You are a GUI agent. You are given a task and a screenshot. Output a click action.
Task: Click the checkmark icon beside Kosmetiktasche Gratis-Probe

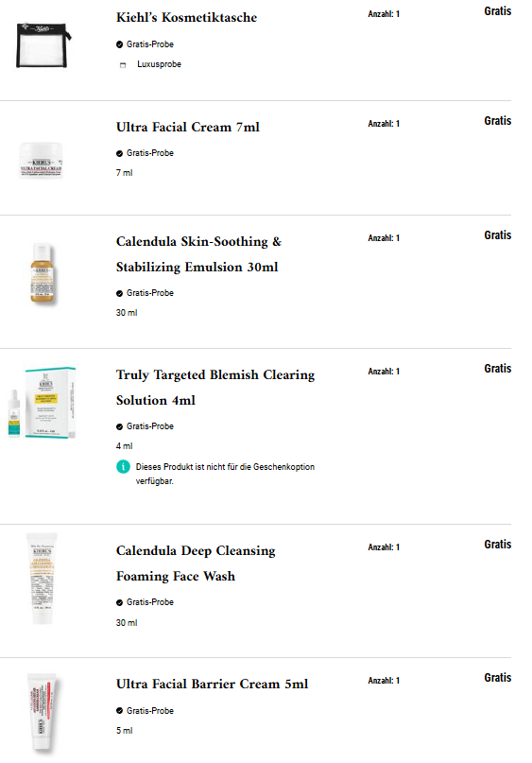click(x=119, y=44)
